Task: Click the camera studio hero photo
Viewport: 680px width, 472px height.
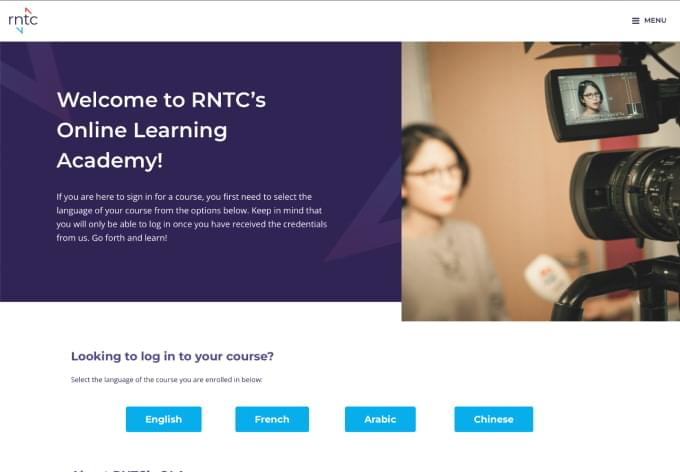Action: pyautogui.click(x=540, y=181)
